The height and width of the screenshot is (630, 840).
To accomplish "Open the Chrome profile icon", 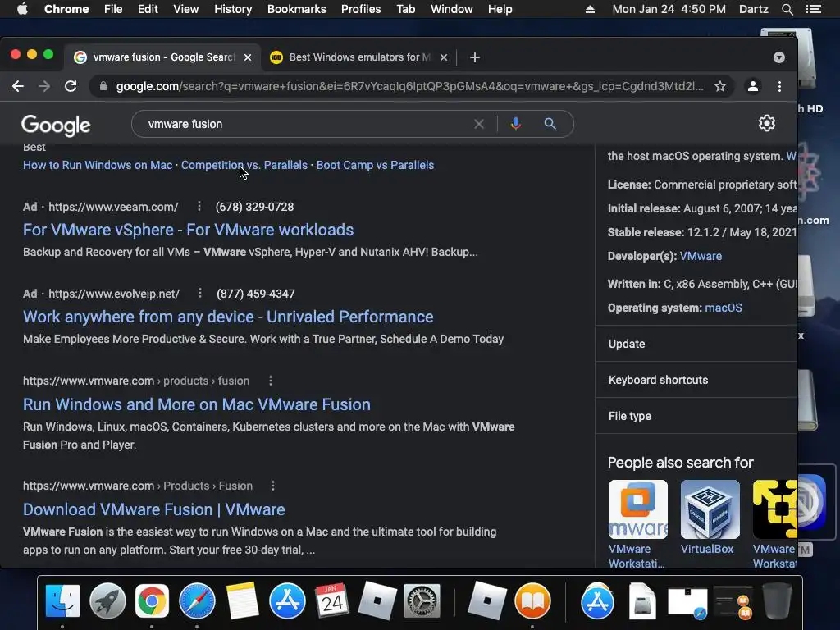I will (x=753, y=86).
